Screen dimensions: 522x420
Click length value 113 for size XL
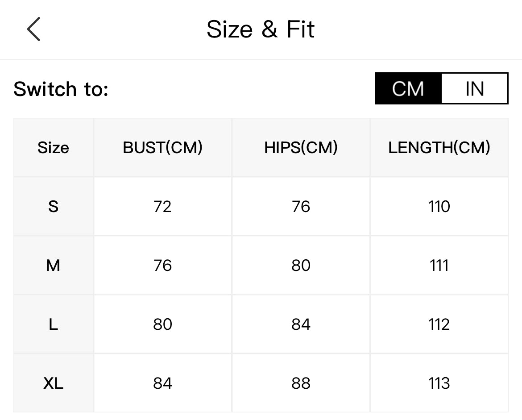coord(439,383)
